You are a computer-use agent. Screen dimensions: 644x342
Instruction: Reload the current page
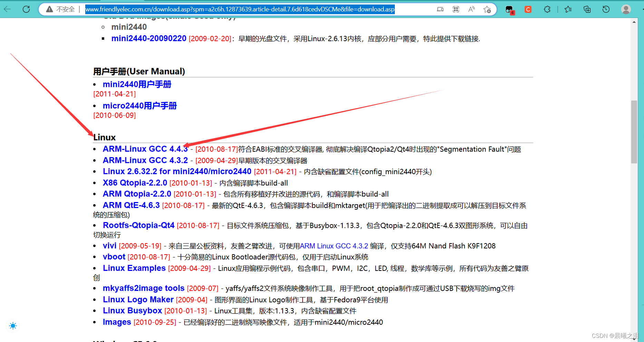[26, 9]
